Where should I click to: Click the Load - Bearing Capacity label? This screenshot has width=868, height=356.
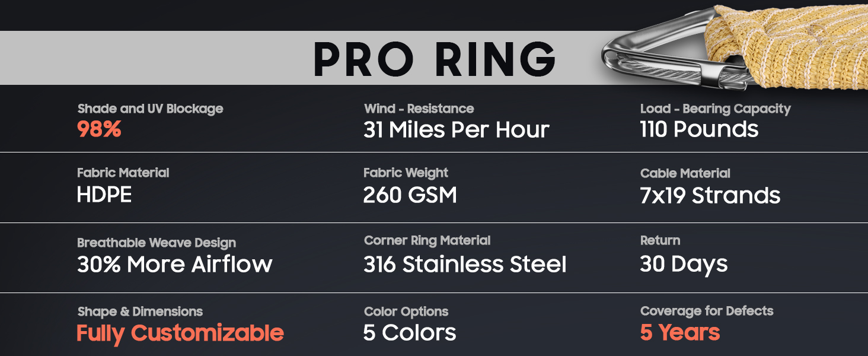(715, 109)
